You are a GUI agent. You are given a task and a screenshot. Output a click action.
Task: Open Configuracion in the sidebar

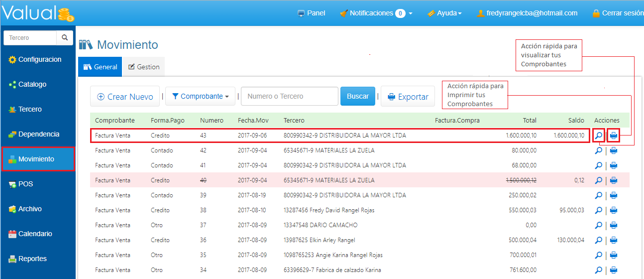coord(39,60)
